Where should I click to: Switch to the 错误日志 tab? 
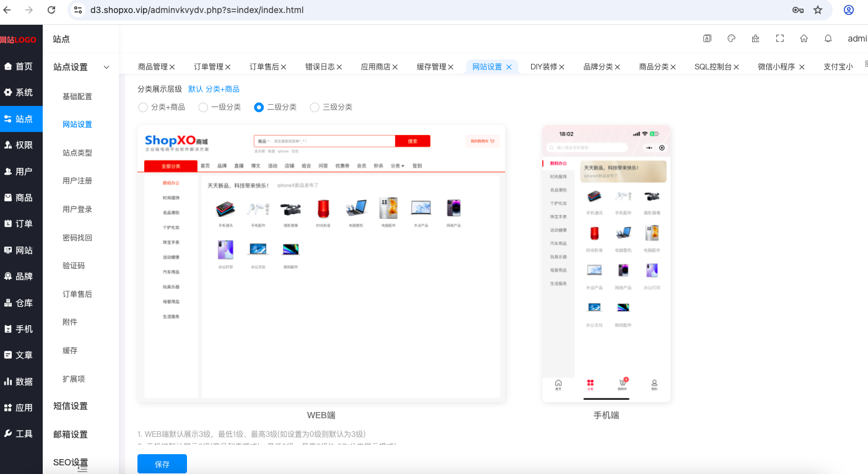coord(320,67)
